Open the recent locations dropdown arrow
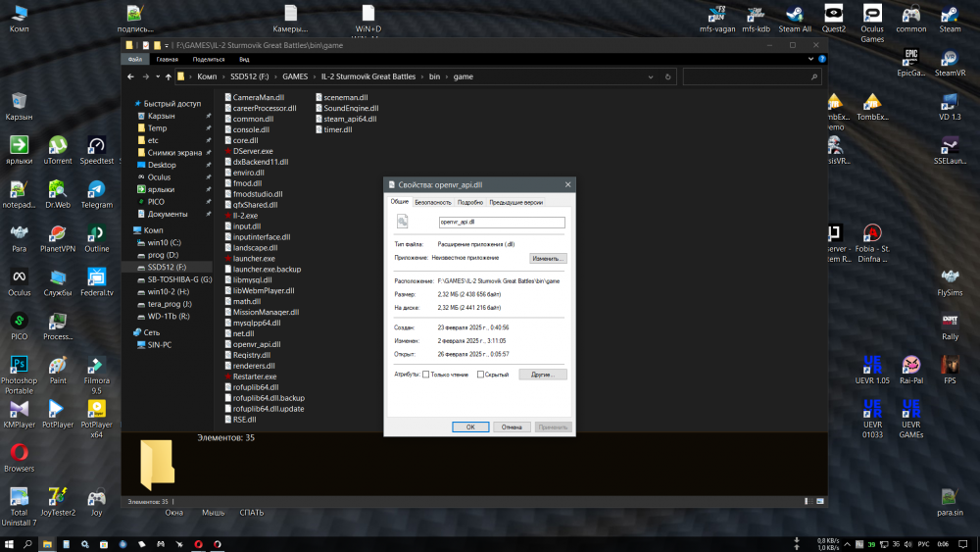 (157, 76)
